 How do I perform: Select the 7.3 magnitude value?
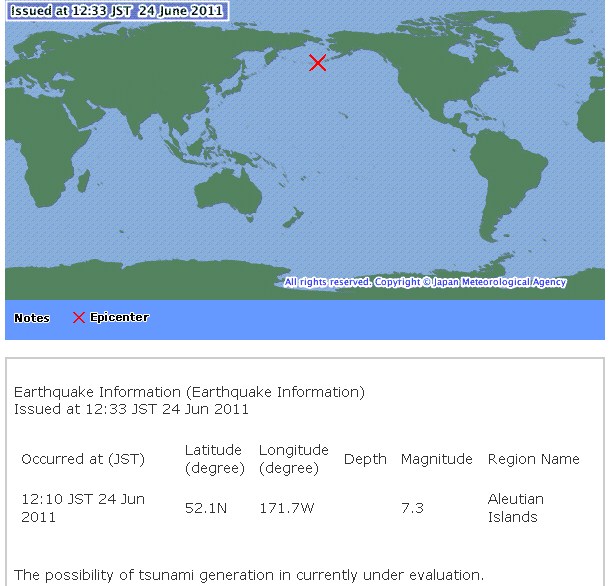(x=412, y=508)
